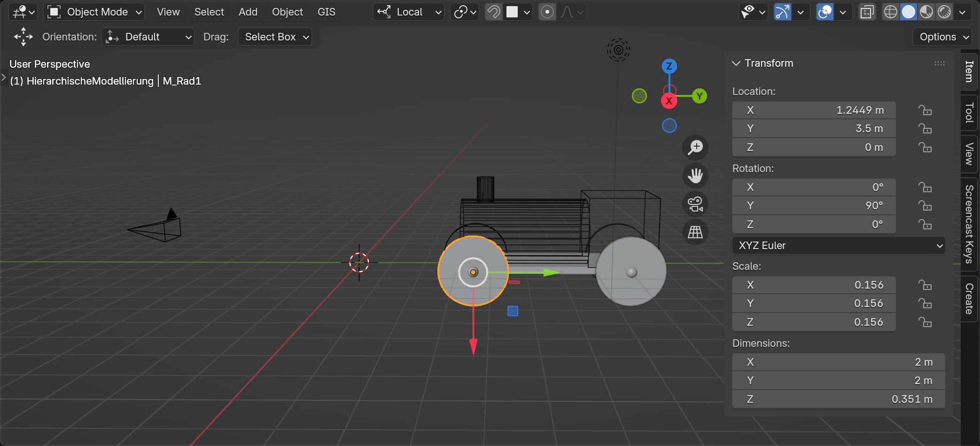Switch to wireframe viewport shading
This screenshot has width=980, height=446.
(x=890, y=12)
